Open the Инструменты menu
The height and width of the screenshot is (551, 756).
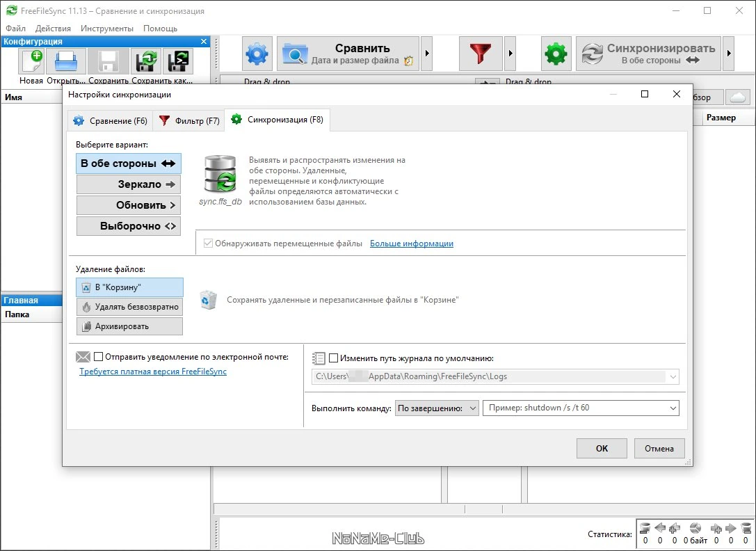(x=107, y=29)
